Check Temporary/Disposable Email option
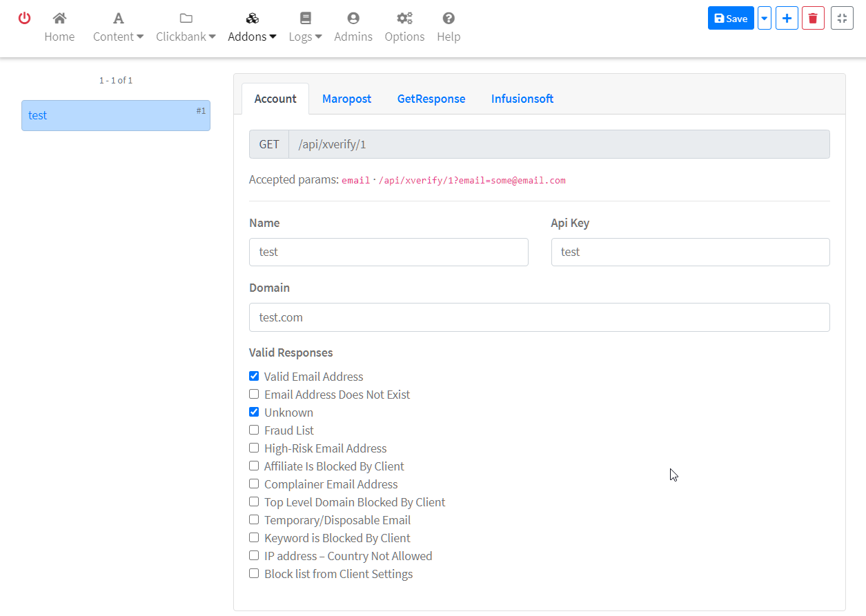This screenshot has width=866, height=616. (254, 520)
